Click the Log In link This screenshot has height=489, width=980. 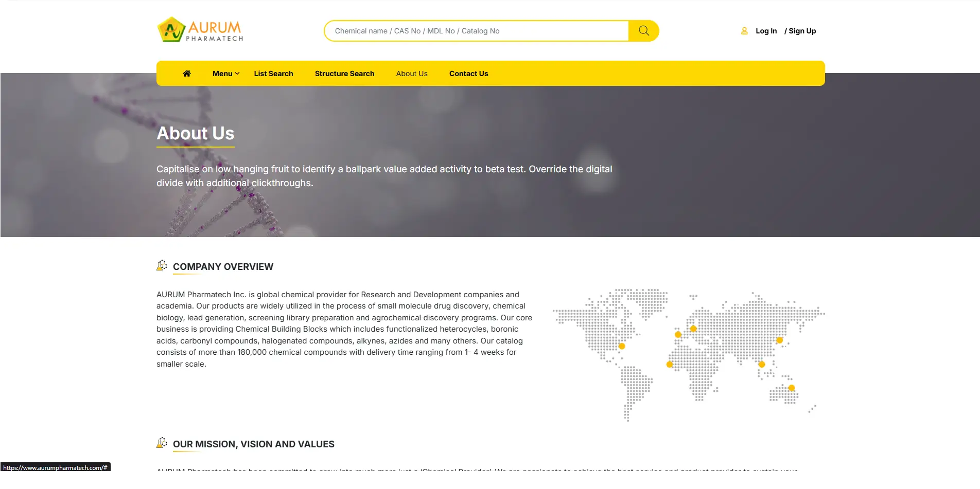point(766,31)
